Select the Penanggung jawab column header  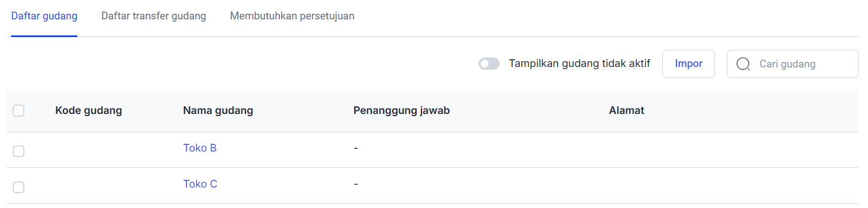coord(402,110)
